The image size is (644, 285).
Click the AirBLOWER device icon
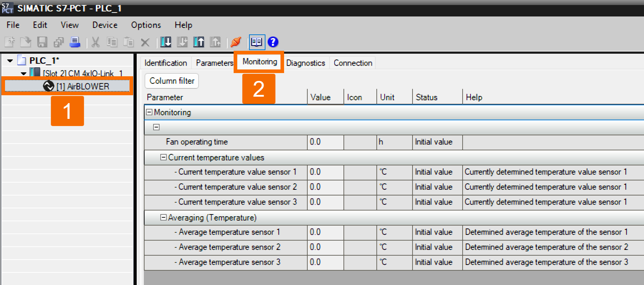(x=48, y=86)
